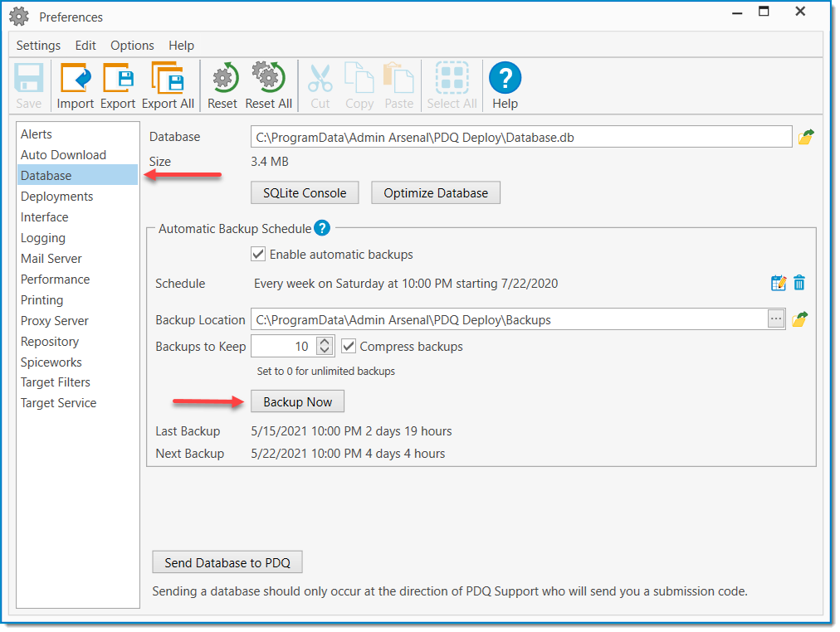Click the Cut scissors icon
Image resolution: width=840 pixels, height=632 pixels.
[320, 78]
